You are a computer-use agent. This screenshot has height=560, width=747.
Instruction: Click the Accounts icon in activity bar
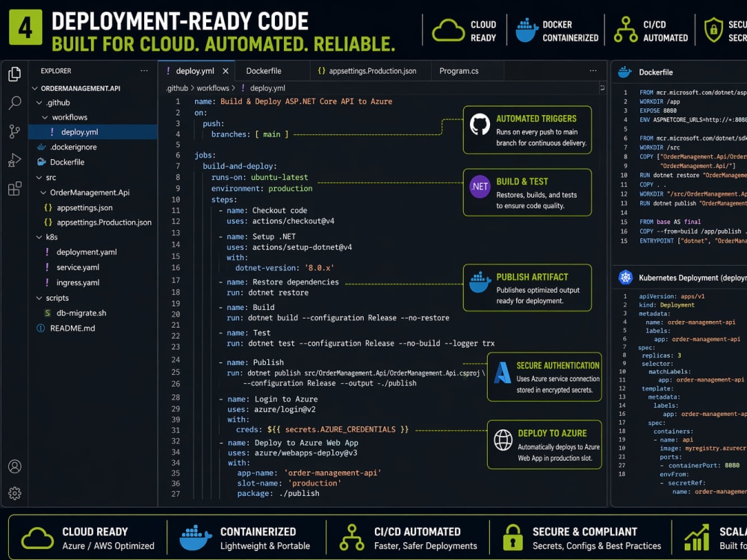[15, 466]
